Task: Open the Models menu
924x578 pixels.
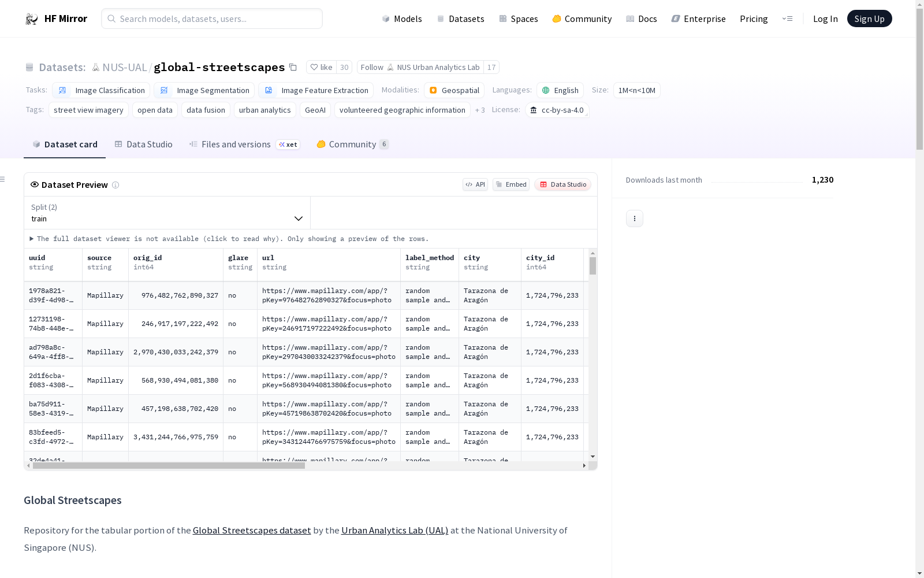Action: click(x=402, y=18)
